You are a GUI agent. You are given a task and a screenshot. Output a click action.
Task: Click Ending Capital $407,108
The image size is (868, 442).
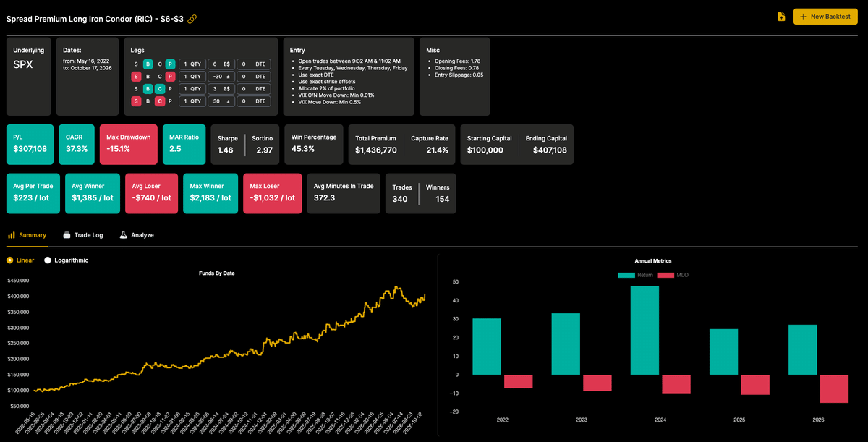coord(546,150)
